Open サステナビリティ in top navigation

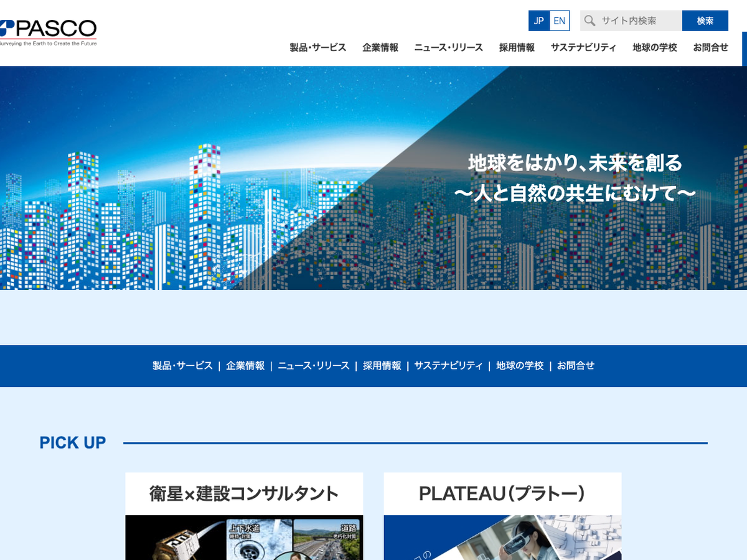coord(583,47)
